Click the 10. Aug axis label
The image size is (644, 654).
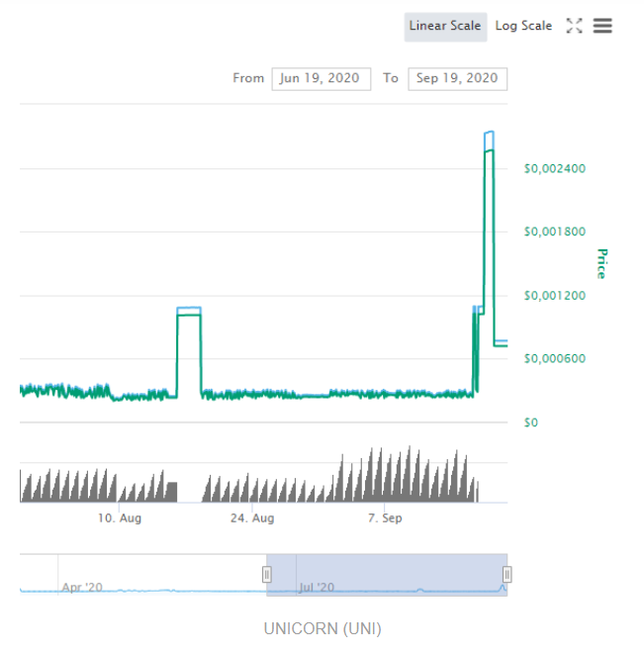[x=120, y=518]
